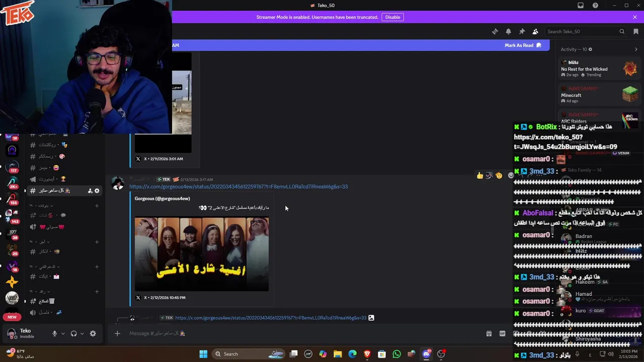The image size is (644, 362).
Task: Collapse the first category above speech-bubble channel
Action: (x=41, y=206)
